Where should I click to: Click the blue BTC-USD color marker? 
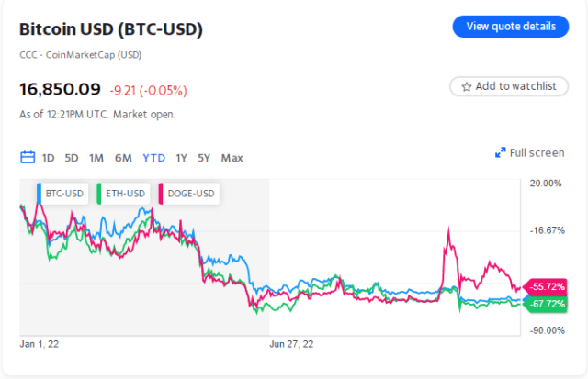40,193
